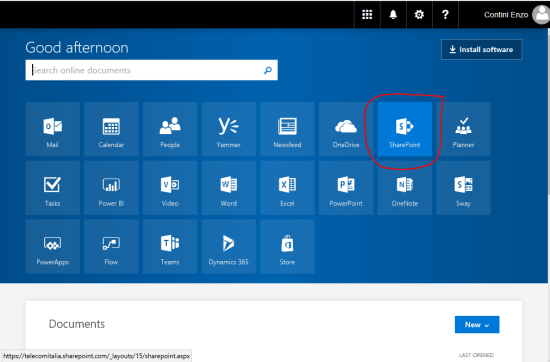Launch the Flow tile
Viewport: 550px width, 362px height.
(111, 246)
